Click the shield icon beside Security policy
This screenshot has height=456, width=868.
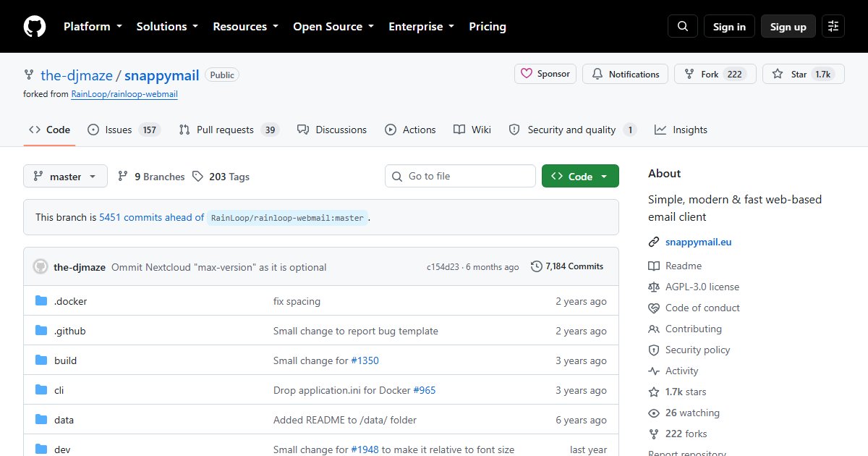654,350
